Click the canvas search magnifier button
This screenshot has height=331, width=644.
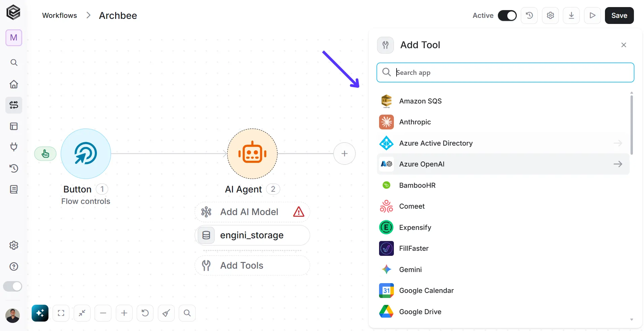pyautogui.click(x=187, y=313)
